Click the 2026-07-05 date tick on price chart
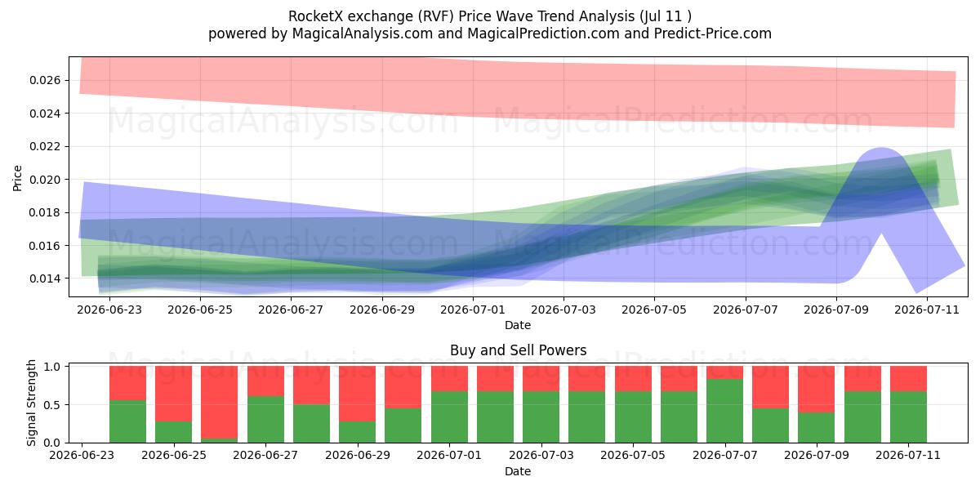Screen dimensions: 980x490 pos(654,310)
